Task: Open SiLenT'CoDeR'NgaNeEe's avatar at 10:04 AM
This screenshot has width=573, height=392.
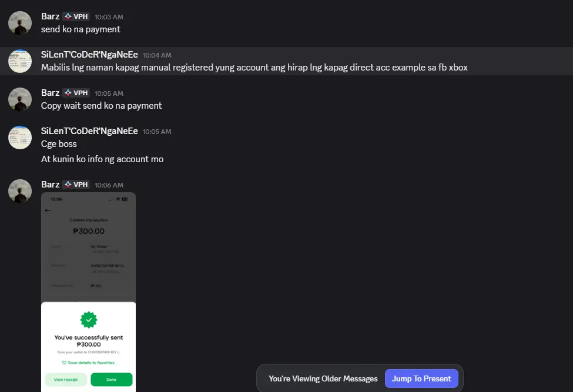Action: coord(20,61)
